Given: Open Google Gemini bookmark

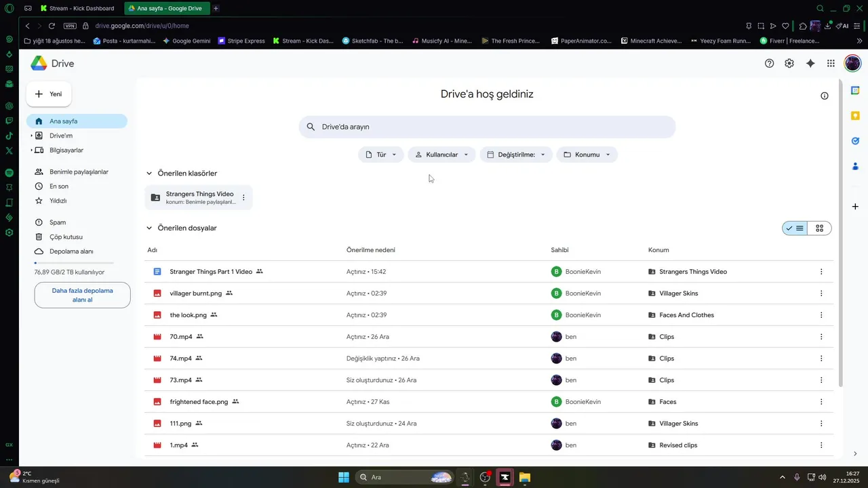Looking at the screenshot, I should 186,41.
